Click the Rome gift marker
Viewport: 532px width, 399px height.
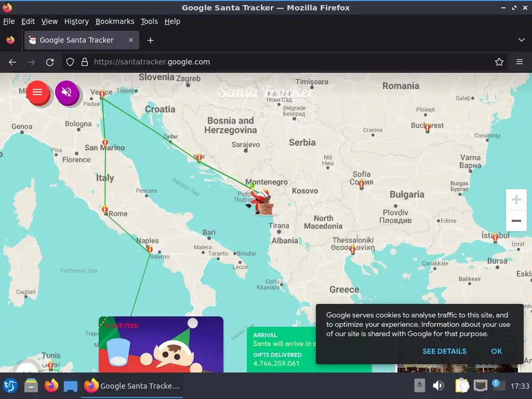tap(105, 210)
